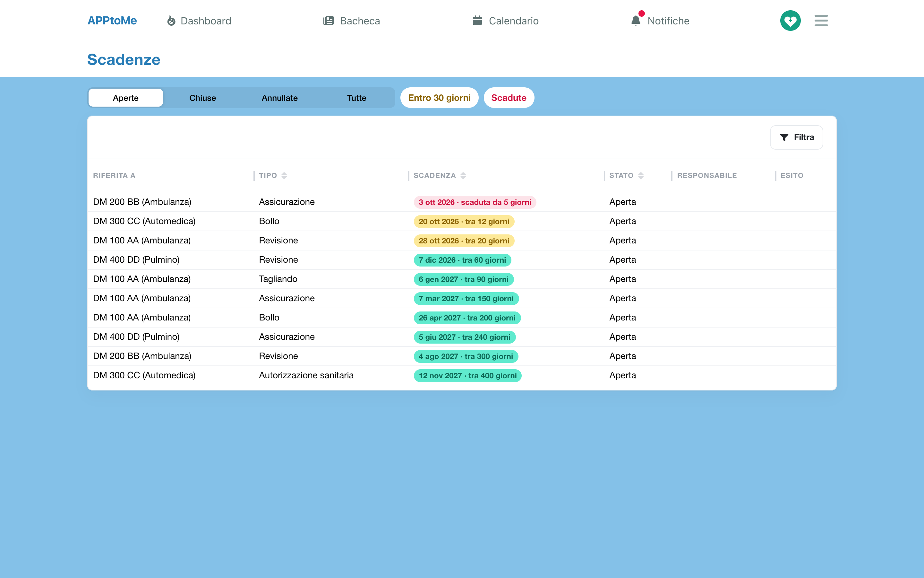Open the hamburger menu

pos(821,21)
